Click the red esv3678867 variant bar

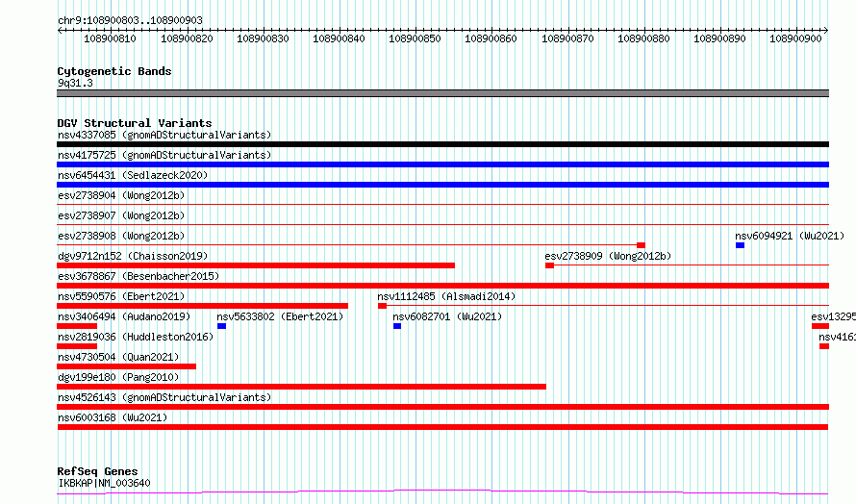click(x=442, y=286)
